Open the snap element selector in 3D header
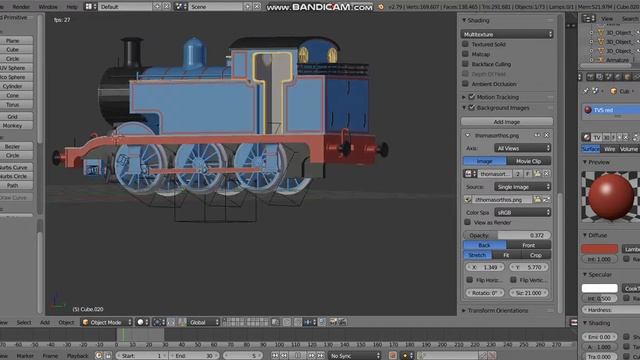The image size is (640, 360). (x=310, y=322)
